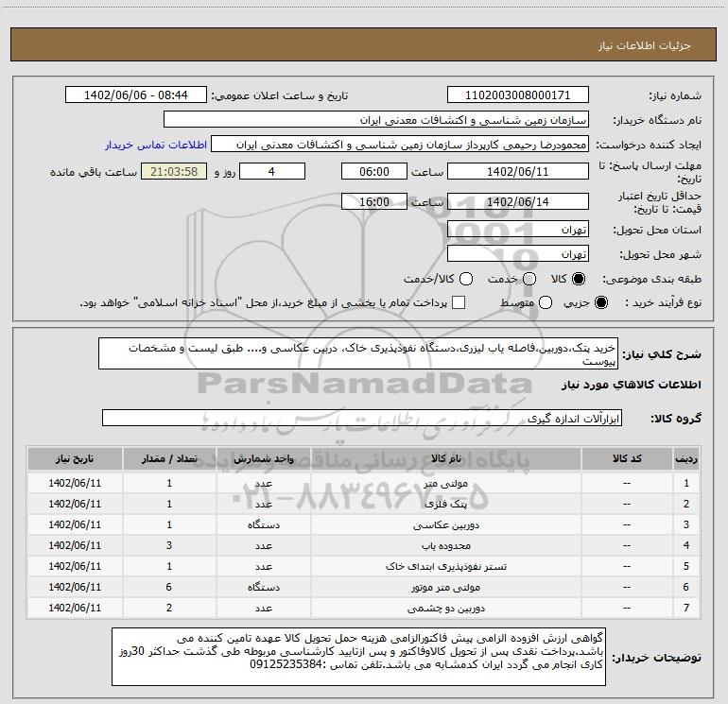This screenshot has width=728, height=704.
Task: Click the announcement date field 1402/06/06 - 08:44
Action: [136, 95]
